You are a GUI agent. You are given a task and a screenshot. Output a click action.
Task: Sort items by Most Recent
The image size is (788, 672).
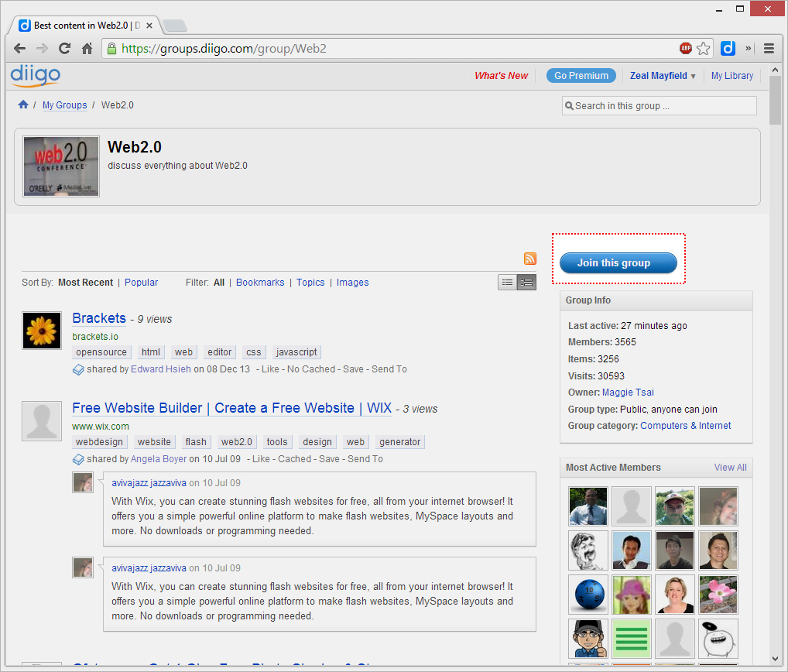pyautogui.click(x=85, y=283)
